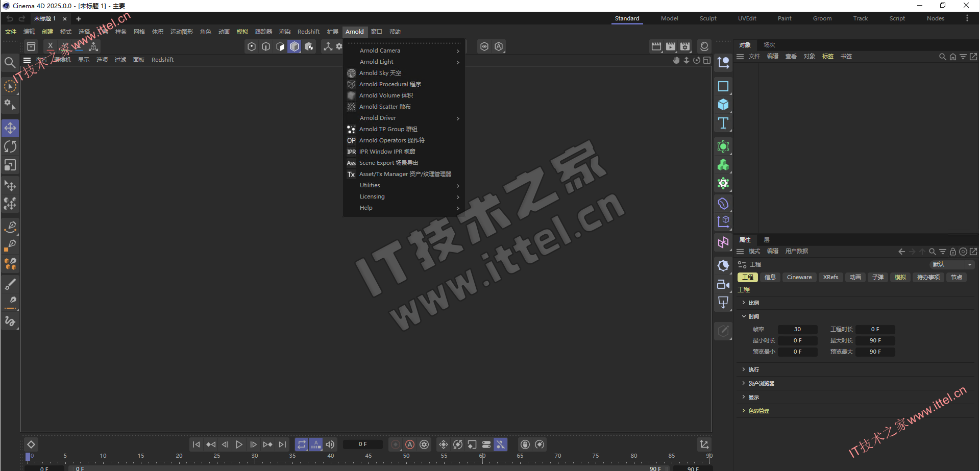Add a Rectangle spline object

coord(723,86)
